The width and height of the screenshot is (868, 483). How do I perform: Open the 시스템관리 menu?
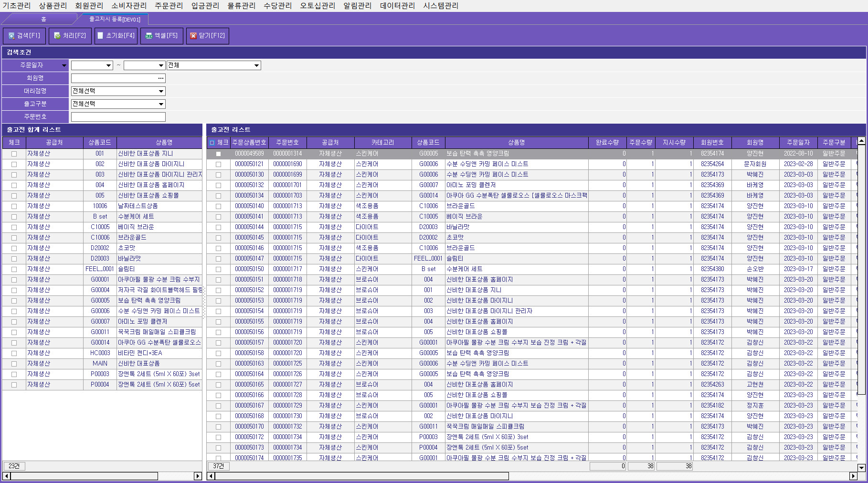click(441, 6)
